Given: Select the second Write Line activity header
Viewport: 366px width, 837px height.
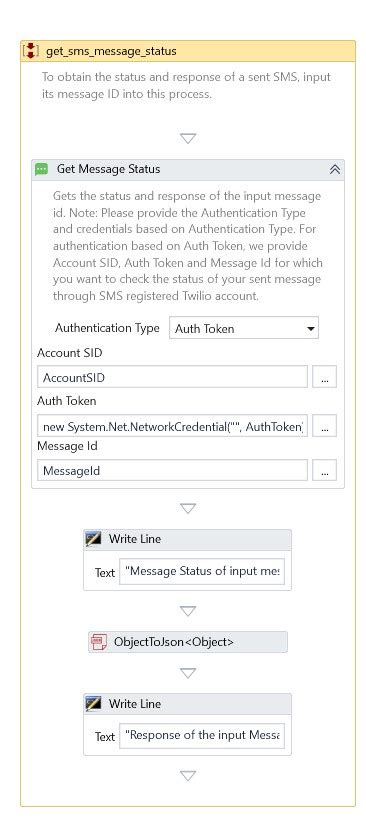Looking at the screenshot, I should [187, 704].
